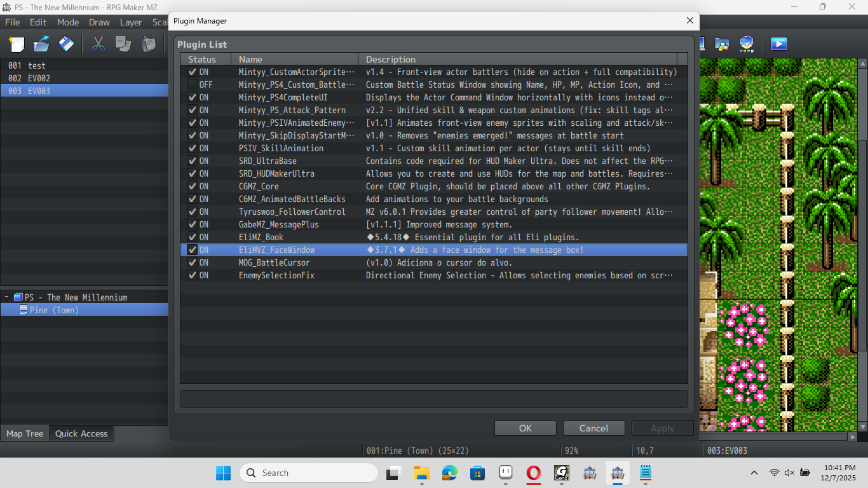Open Opera browser from the taskbar
Screen dimensions: 868x488
[x=533, y=473]
